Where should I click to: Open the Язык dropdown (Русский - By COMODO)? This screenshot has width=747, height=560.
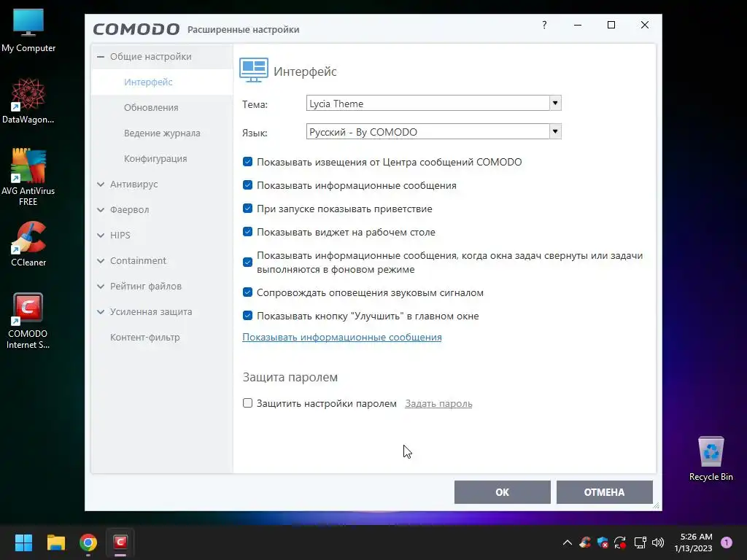coord(433,132)
